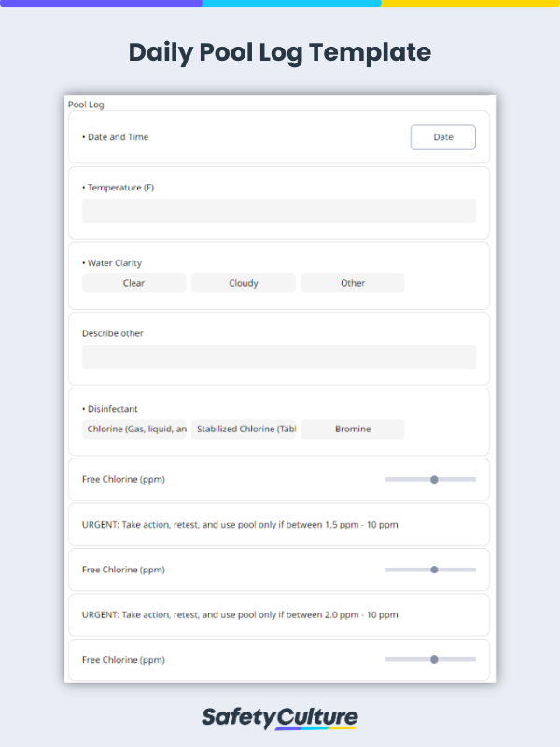This screenshot has height=747, width=560.
Task: Select Clear for Water Clarity
Action: point(133,283)
